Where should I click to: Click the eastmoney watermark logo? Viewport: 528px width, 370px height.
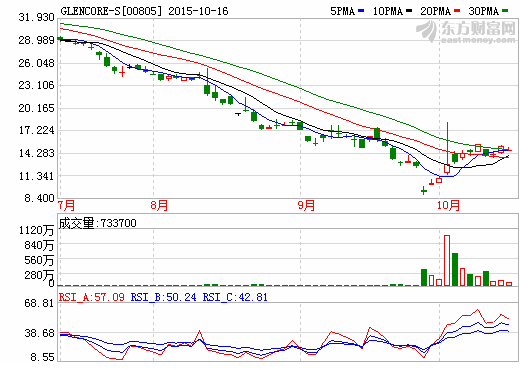[466, 31]
